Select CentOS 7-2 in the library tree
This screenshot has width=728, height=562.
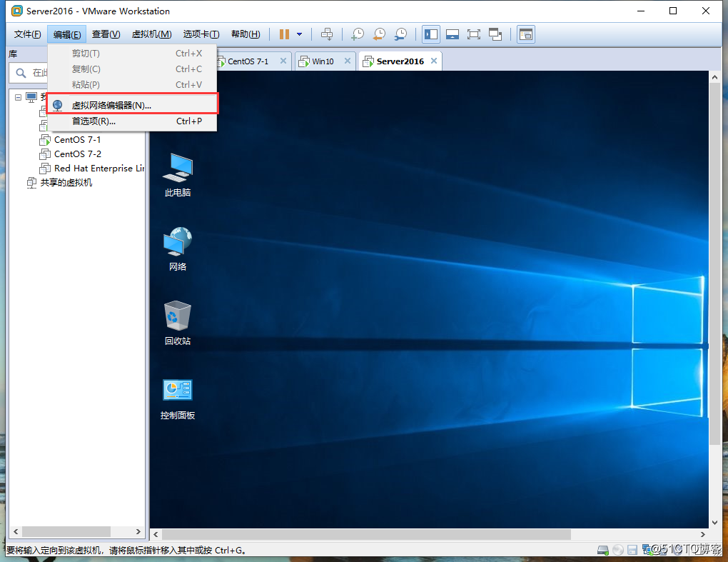(x=78, y=154)
